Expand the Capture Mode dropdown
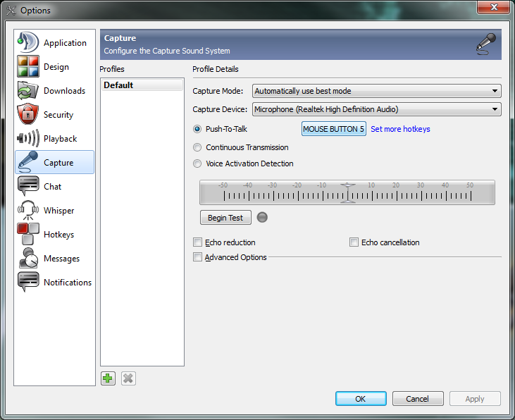The image size is (515, 420). [x=376, y=91]
